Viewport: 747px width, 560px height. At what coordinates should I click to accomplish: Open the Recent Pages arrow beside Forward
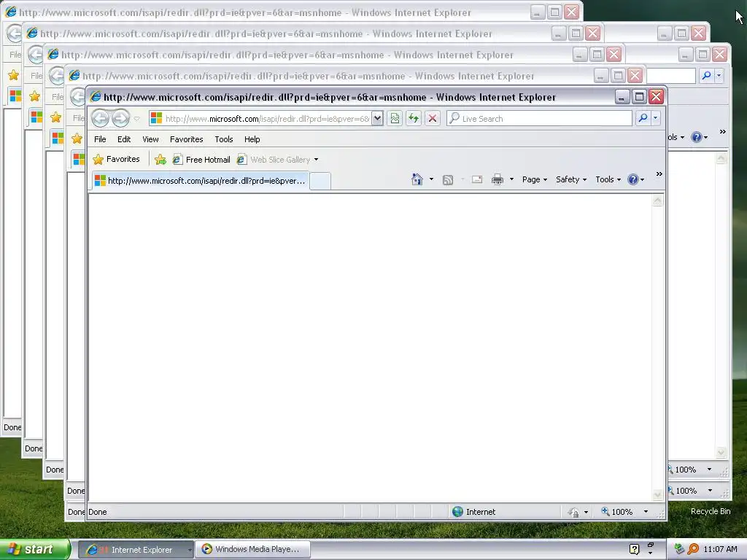(136, 119)
